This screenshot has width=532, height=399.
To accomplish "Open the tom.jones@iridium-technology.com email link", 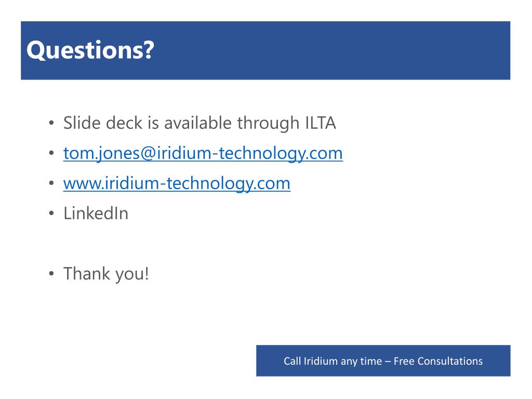I will (x=203, y=153).
